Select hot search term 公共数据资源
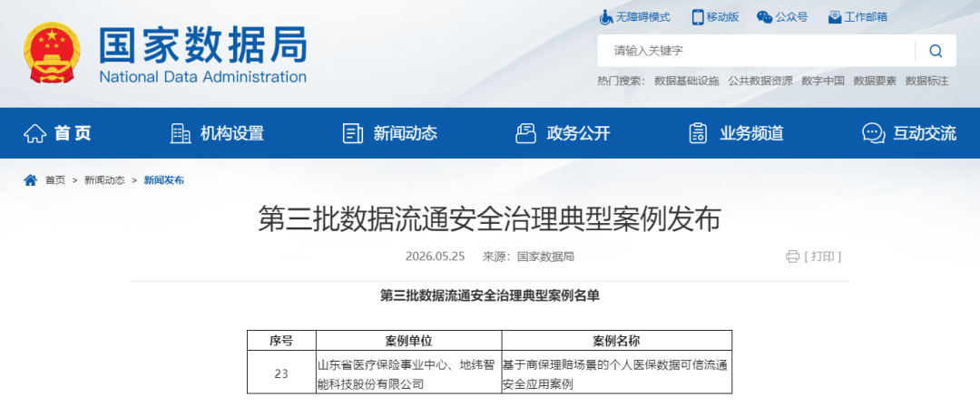This screenshot has height=416, width=980. [760, 81]
